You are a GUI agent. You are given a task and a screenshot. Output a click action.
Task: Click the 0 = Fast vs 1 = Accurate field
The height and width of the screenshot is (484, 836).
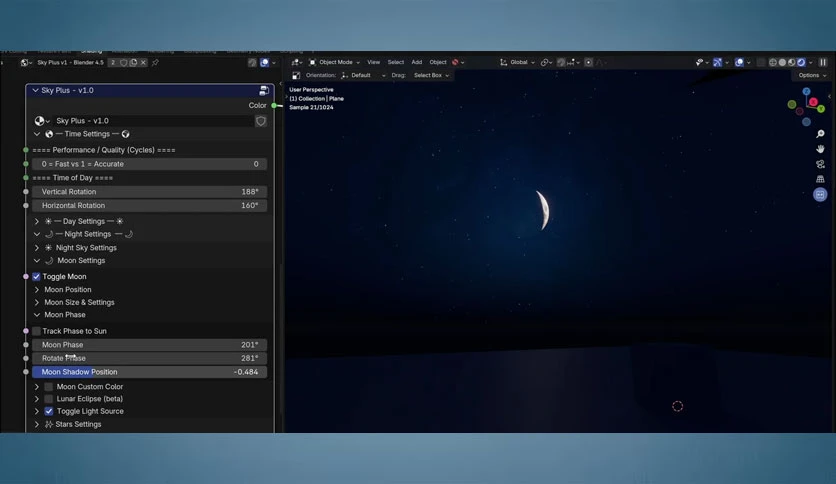149,164
